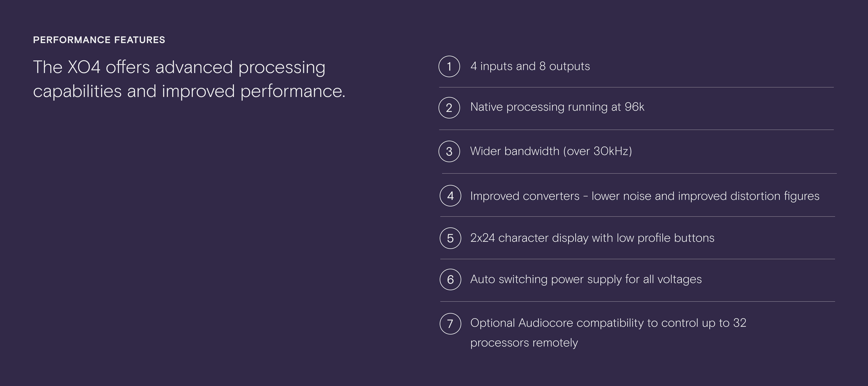The image size is (868, 386).
Task: Click "Native processing running at 96k" feature
Action: pyautogui.click(x=557, y=107)
